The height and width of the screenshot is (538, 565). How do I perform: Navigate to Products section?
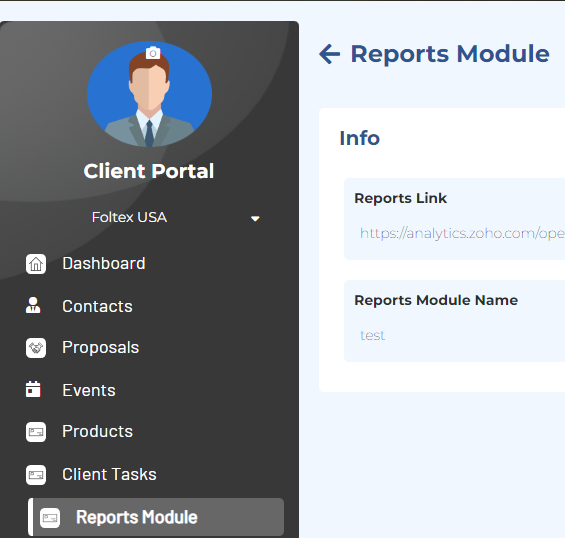click(97, 431)
